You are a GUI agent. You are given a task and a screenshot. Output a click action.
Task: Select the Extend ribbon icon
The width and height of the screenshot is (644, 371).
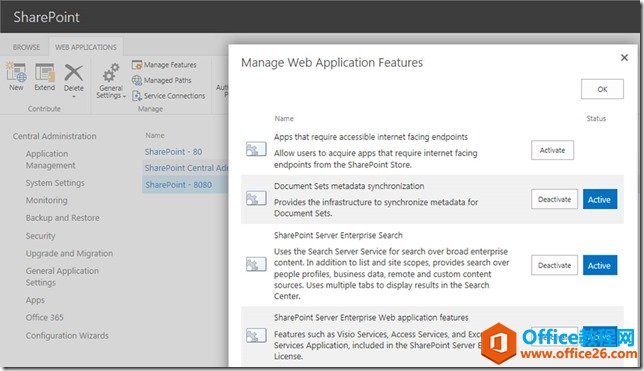tap(45, 73)
